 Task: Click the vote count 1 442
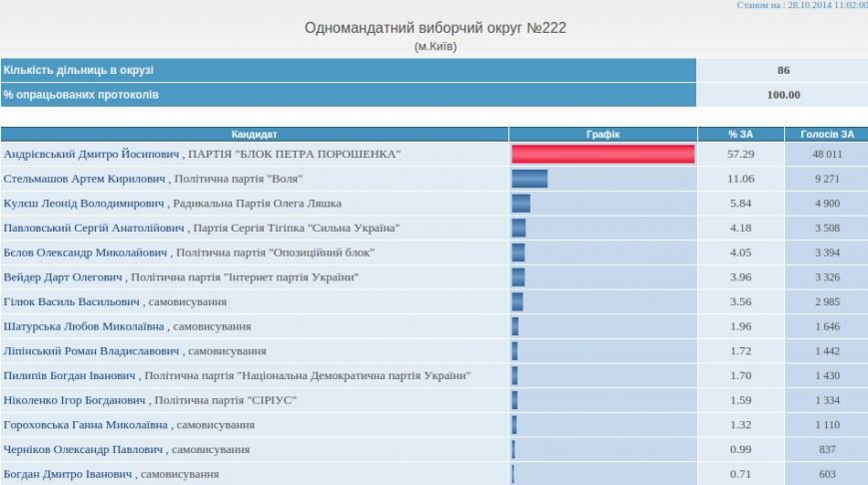[827, 350]
